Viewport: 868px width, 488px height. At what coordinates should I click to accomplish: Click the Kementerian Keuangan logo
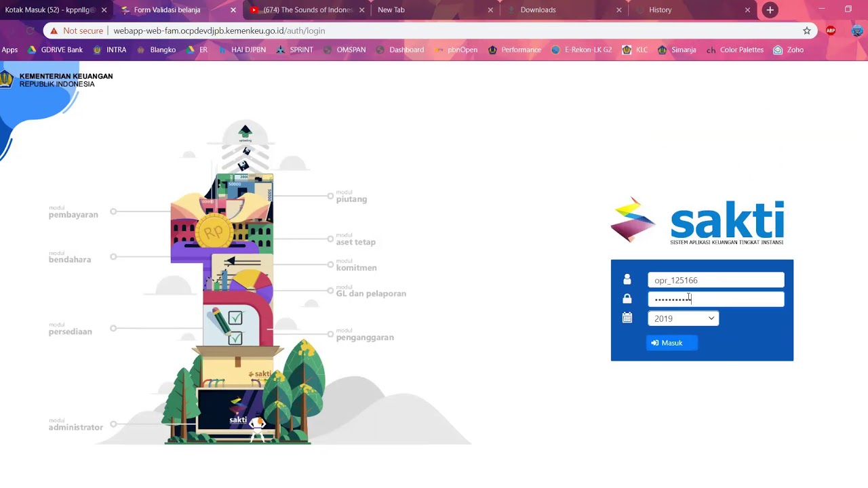point(57,80)
